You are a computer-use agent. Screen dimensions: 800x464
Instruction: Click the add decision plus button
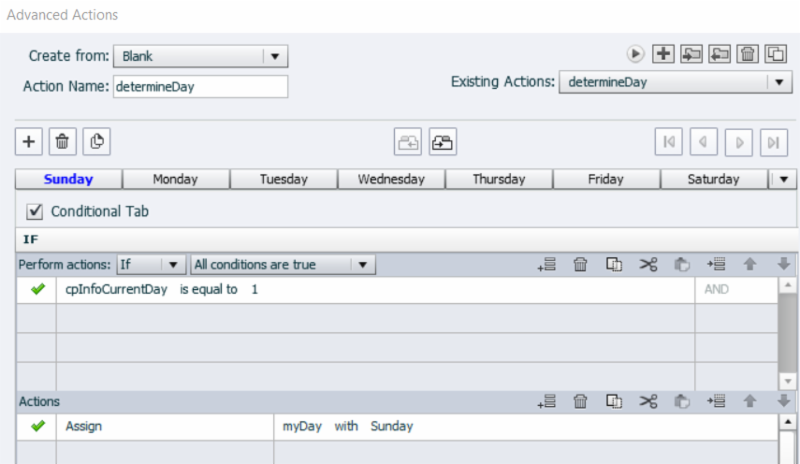(29, 142)
